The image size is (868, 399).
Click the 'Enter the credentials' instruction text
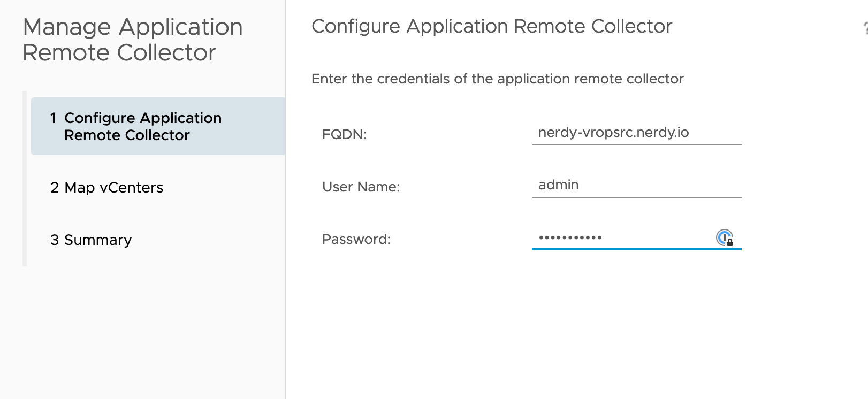[x=497, y=79]
